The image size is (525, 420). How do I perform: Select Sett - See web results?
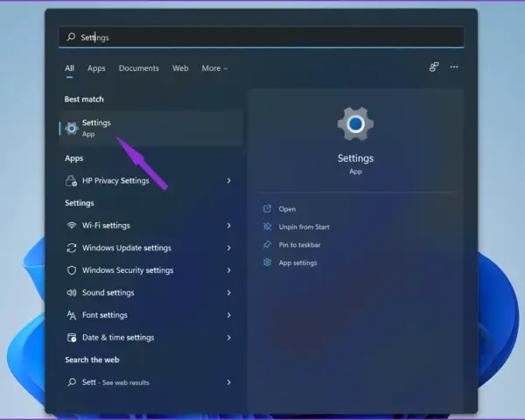click(x=151, y=382)
